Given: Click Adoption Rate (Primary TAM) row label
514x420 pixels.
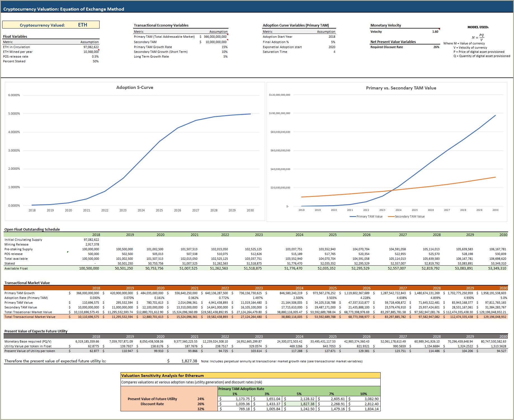Looking at the screenshot, I should (26, 298).
